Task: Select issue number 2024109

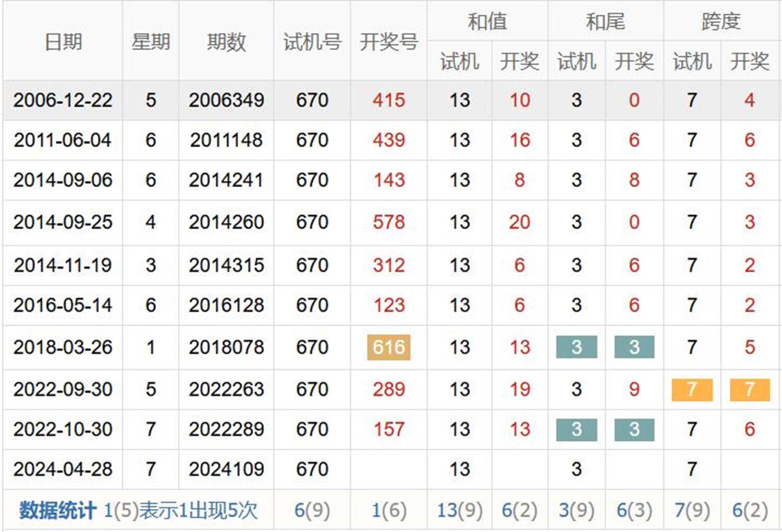Action: pyautogui.click(x=226, y=469)
